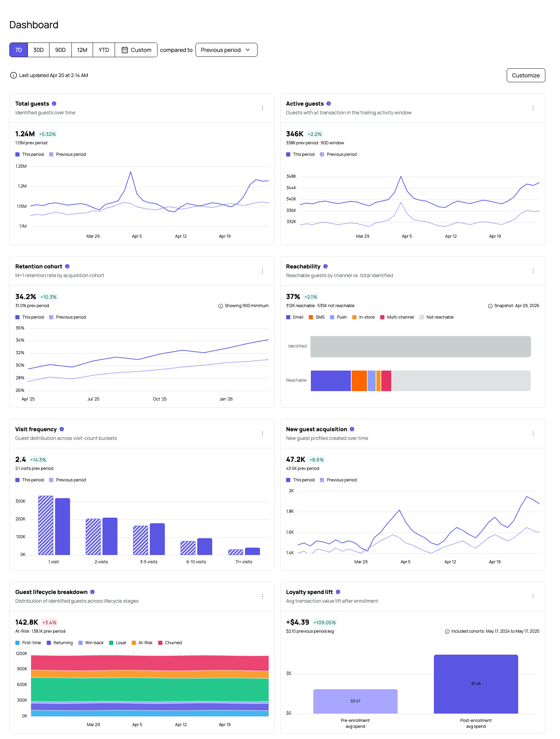Select the YTD time range tab
Screen dimensions: 560x739
(104, 50)
